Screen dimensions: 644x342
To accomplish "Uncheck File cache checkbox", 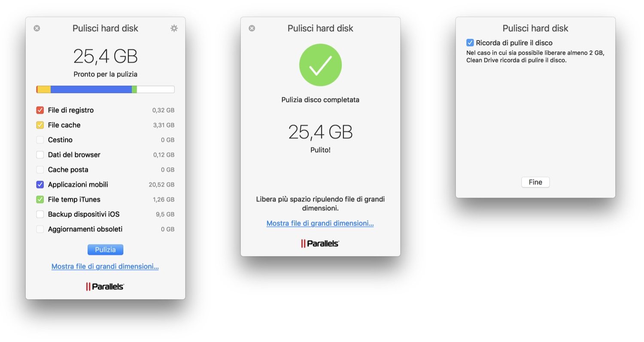I will pyautogui.click(x=40, y=125).
